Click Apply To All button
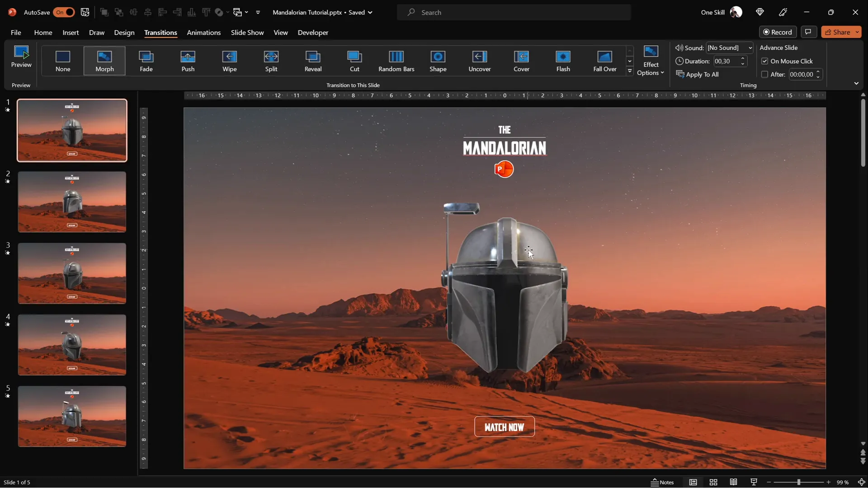Screen dimensions: 868x488 (x=697, y=75)
